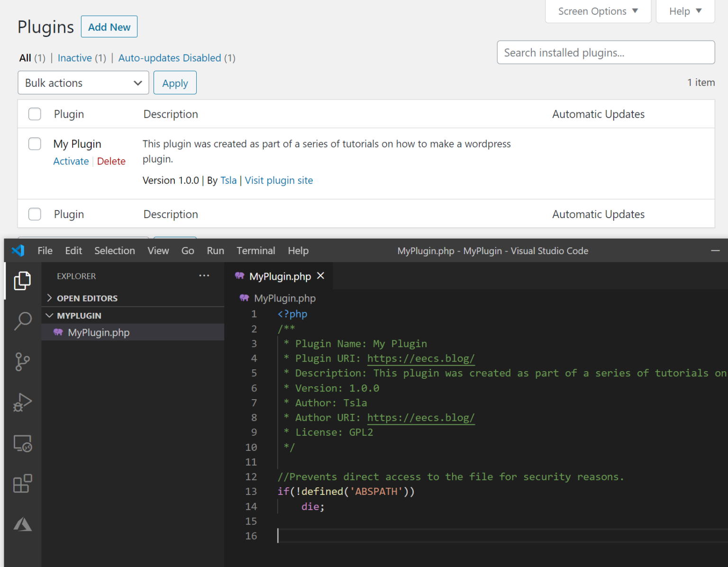
Task: Click the Search installed plugins field
Action: 605,53
